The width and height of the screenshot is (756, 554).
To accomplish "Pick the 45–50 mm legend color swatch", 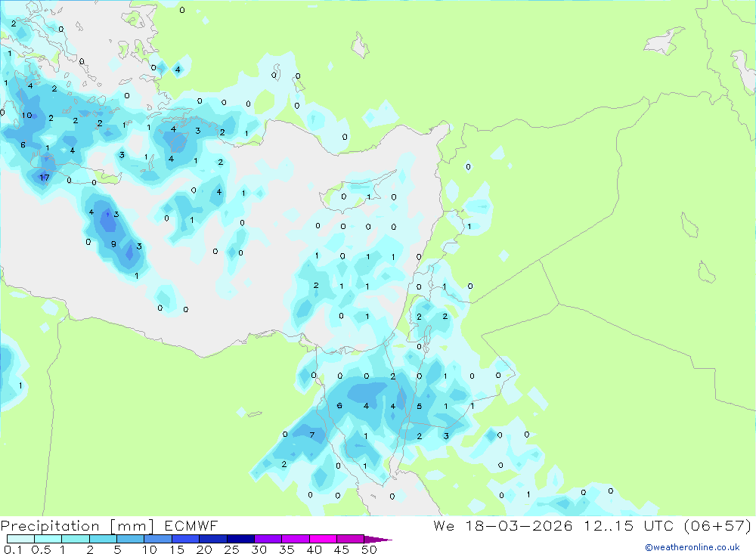I will (x=351, y=539).
